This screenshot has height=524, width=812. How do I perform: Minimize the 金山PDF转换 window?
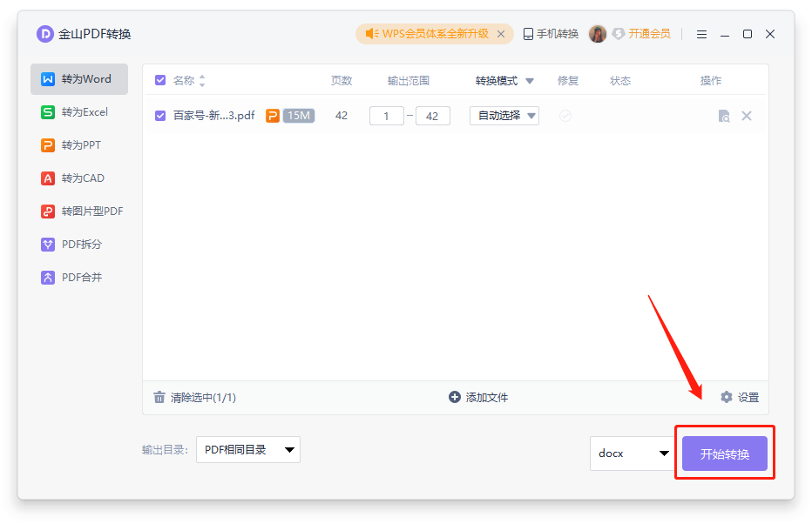click(x=725, y=35)
